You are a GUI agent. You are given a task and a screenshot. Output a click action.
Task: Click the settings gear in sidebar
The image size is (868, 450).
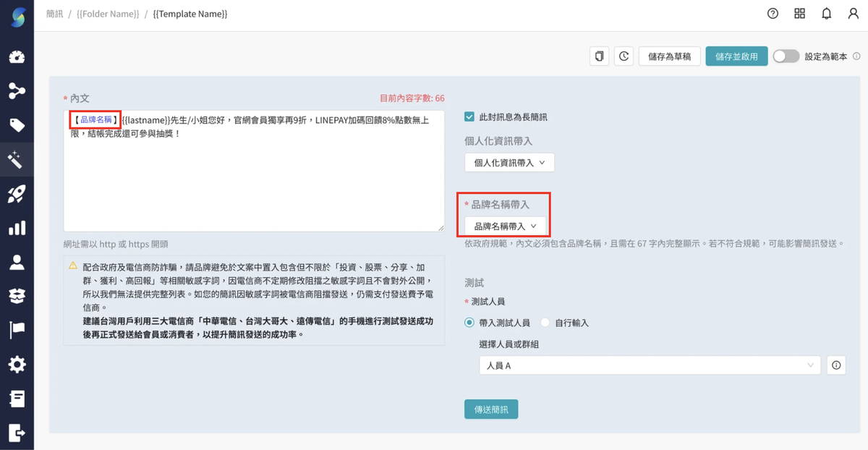tap(17, 365)
